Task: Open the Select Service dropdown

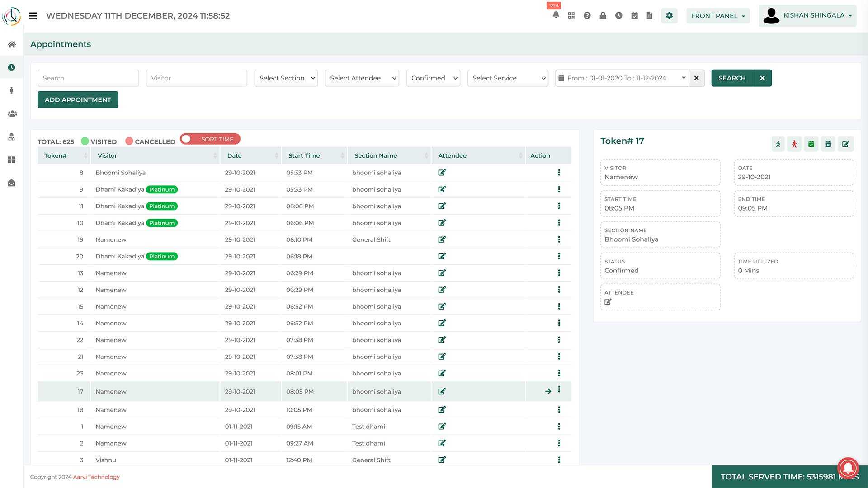Action: [x=507, y=78]
